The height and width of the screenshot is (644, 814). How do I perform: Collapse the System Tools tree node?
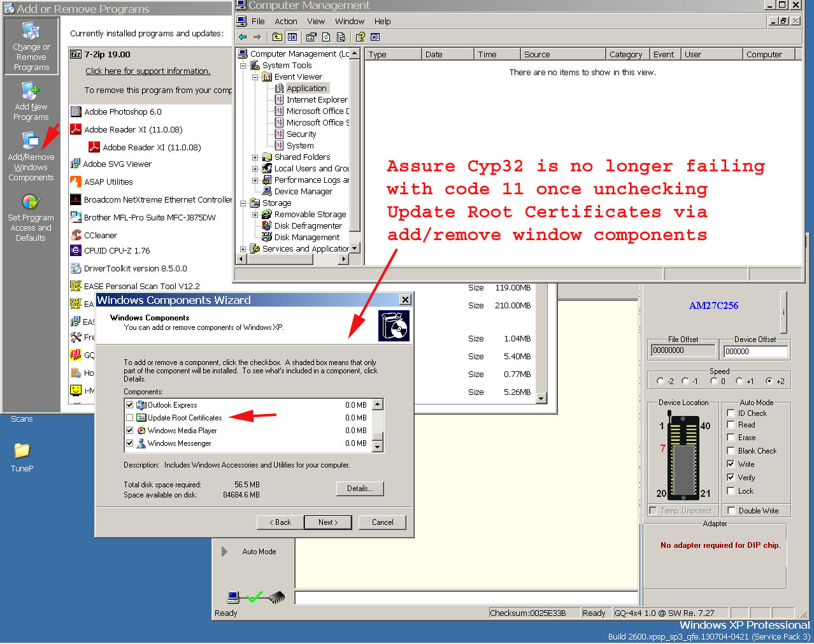pyautogui.click(x=243, y=66)
